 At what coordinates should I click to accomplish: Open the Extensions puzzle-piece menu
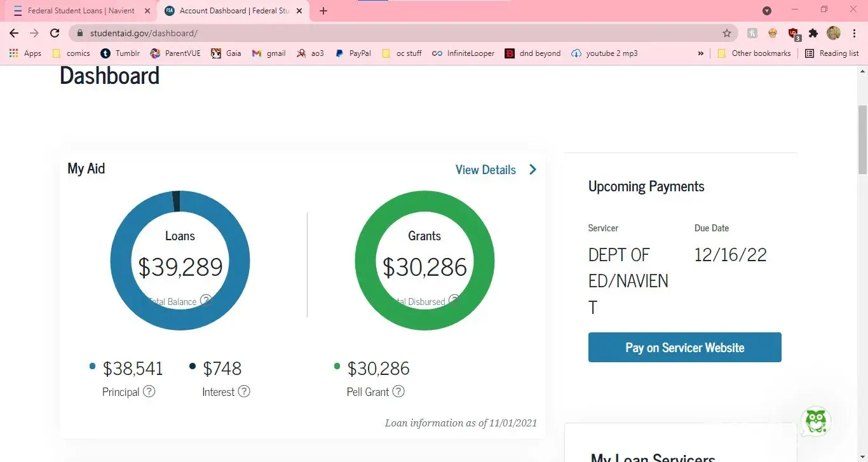[813, 33]
